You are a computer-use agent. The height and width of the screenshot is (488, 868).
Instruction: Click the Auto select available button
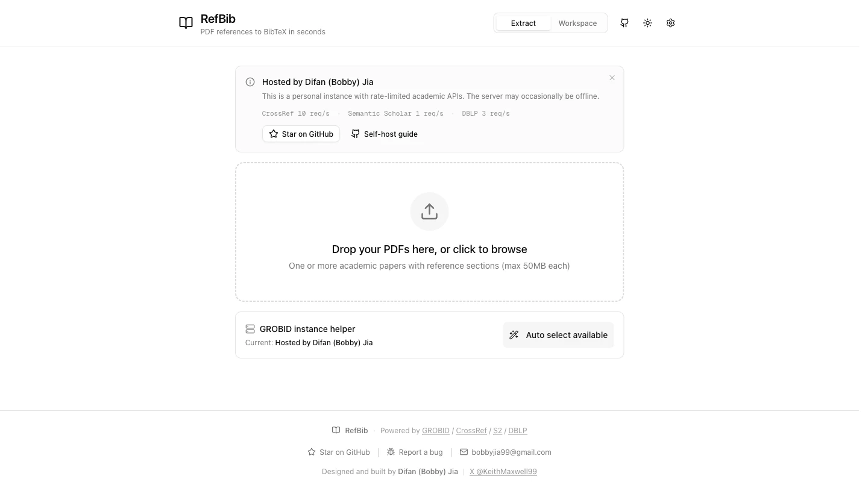tap(558, 335)
